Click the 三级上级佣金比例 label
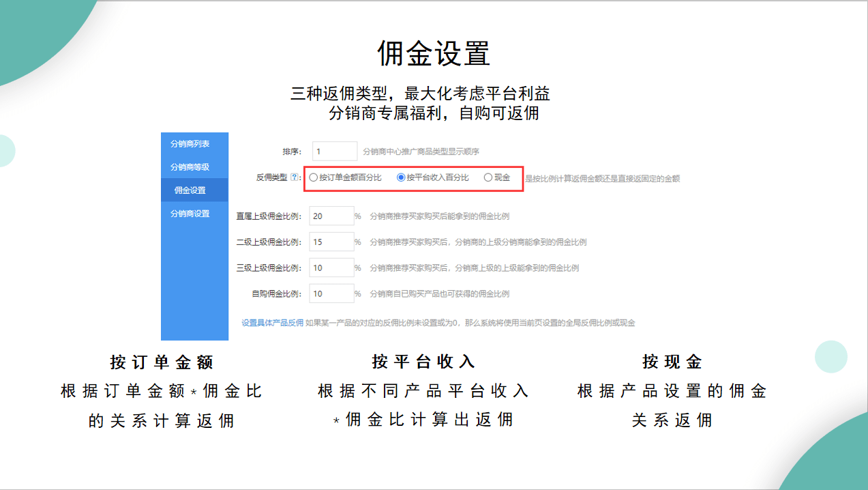The width and height of the screenshot is (868, 490). tap(269, 268)
